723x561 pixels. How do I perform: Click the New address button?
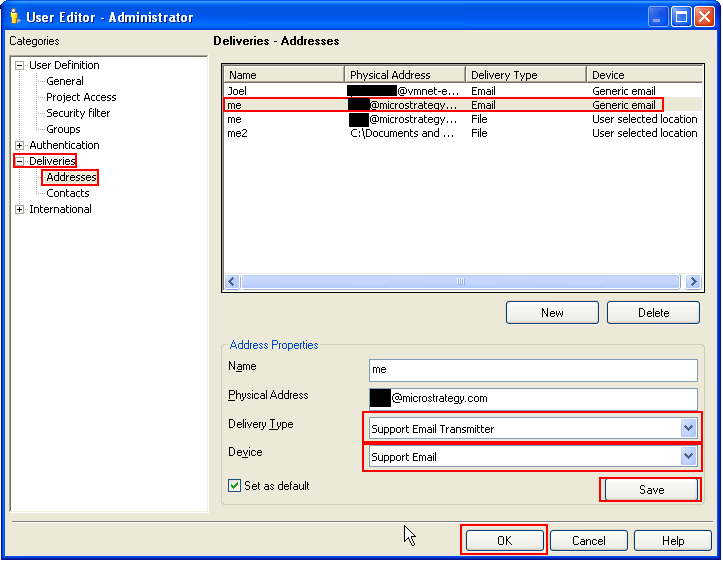(552, 313)
